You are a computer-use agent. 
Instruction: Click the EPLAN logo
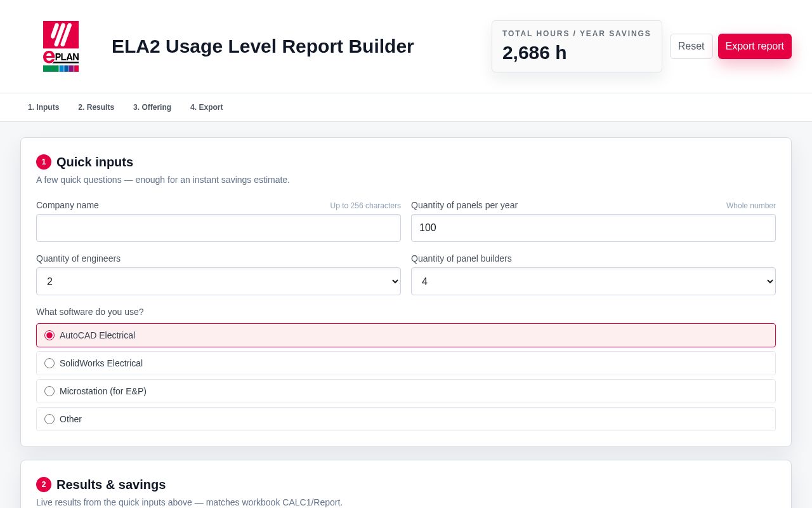point(61,46)
